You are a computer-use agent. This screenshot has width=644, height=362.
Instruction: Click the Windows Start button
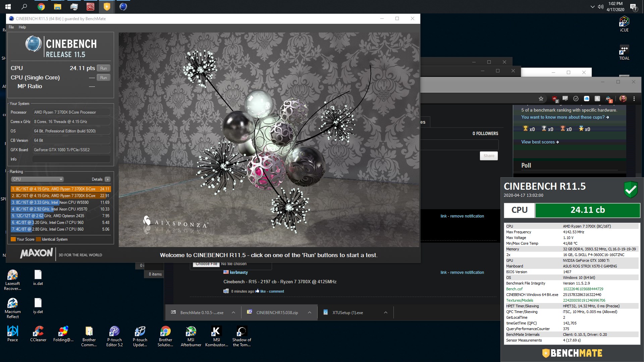pyautogui.click(x=8, y=7)
